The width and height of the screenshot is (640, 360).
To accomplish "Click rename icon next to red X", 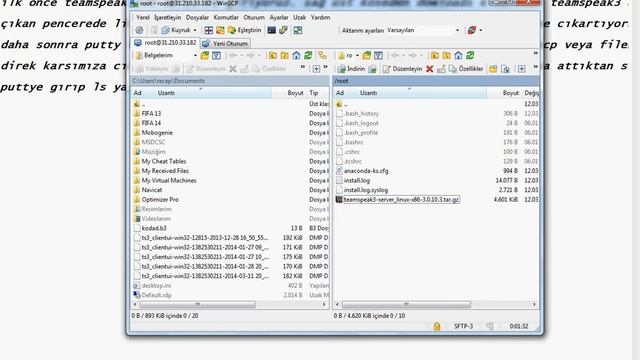I will pos(441,69).
